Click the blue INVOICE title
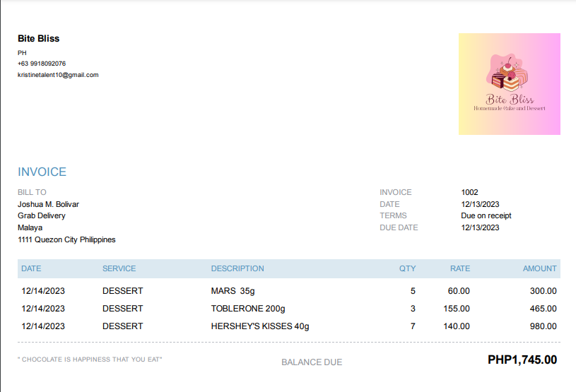576x392 pixels. (42, 172)
